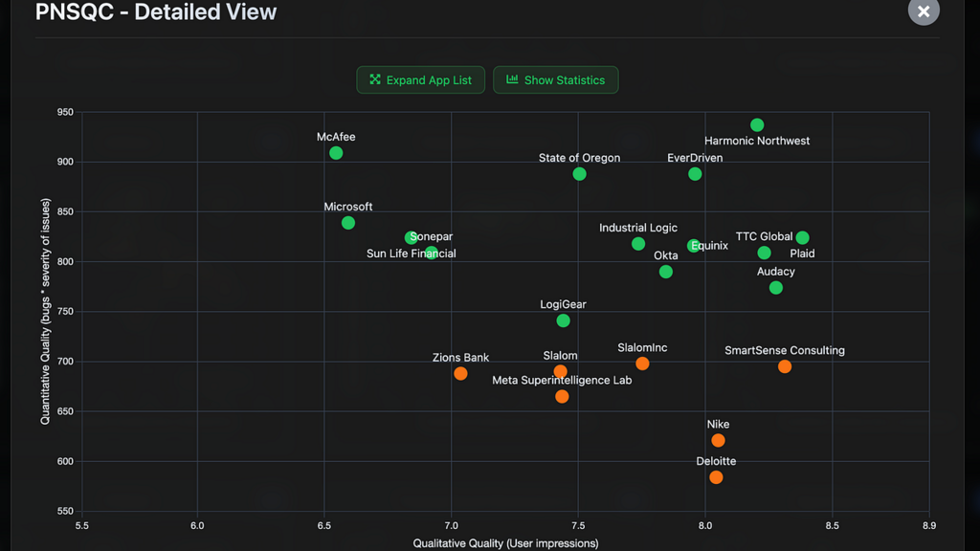This screenshot has height=551, width=980.
Task: Click the Harmonic Northwest green dot
Action: [x=757, y=125]
